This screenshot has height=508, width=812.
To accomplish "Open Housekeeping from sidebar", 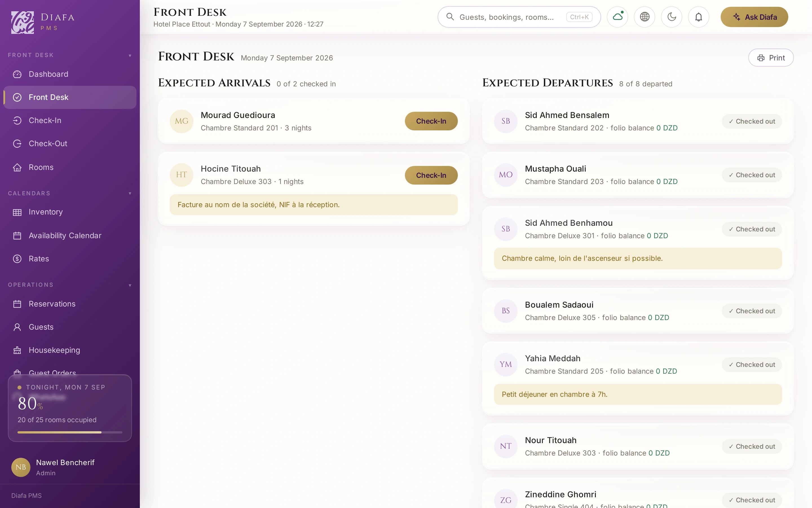I will coord(70,351).
